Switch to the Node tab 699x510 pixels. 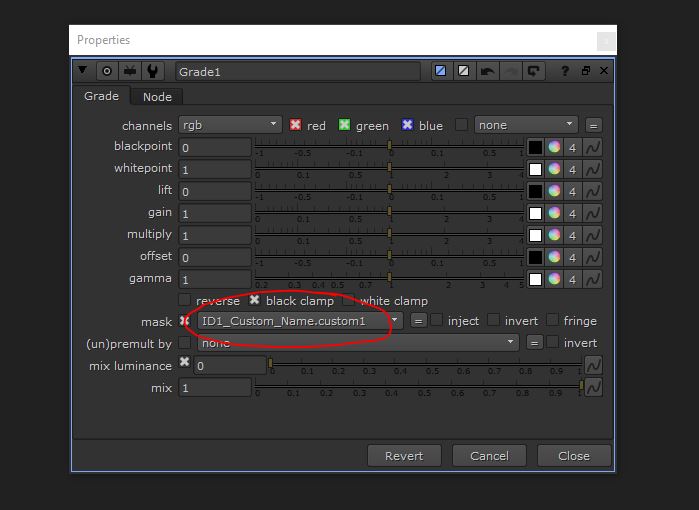pos(157,97)
